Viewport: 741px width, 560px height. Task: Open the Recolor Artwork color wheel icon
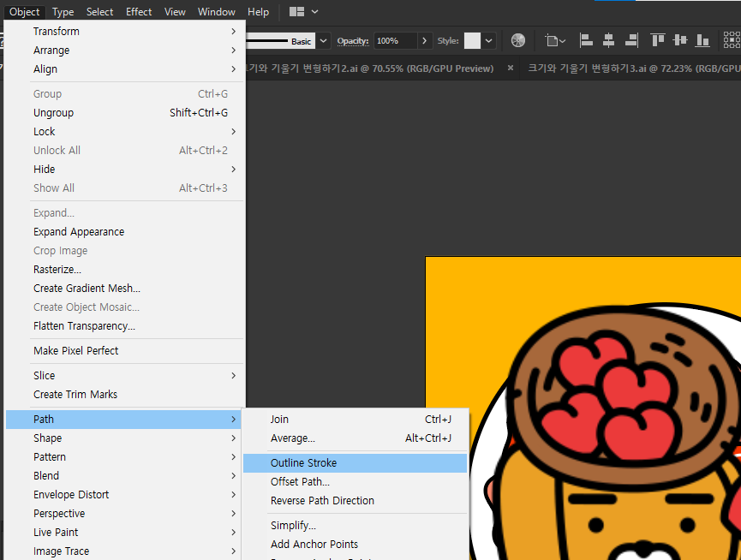click(x=518, y=40)
